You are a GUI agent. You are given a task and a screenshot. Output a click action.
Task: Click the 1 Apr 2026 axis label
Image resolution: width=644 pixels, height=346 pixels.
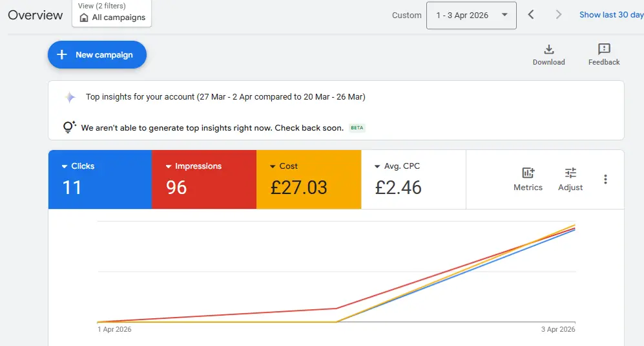[114, 329]
